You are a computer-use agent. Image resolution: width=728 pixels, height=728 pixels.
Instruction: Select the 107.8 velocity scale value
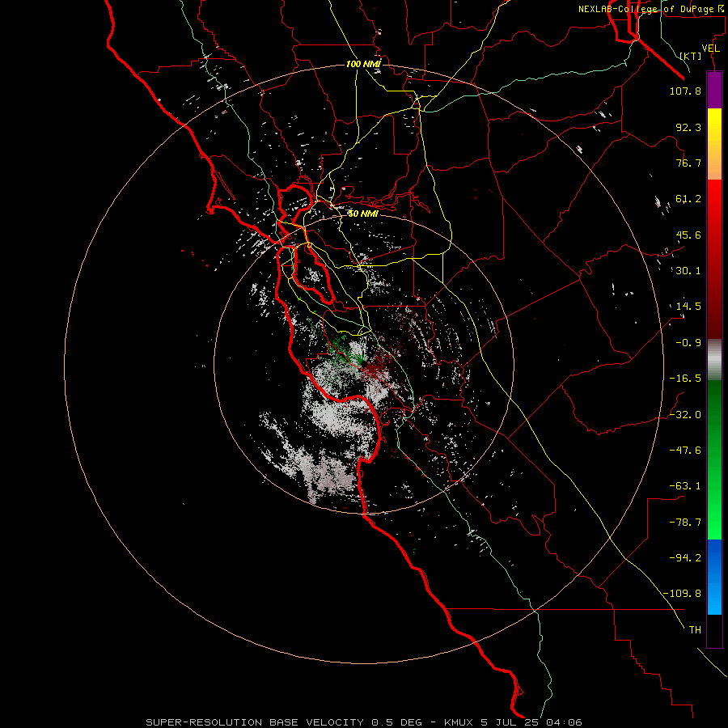pos(685,91)
